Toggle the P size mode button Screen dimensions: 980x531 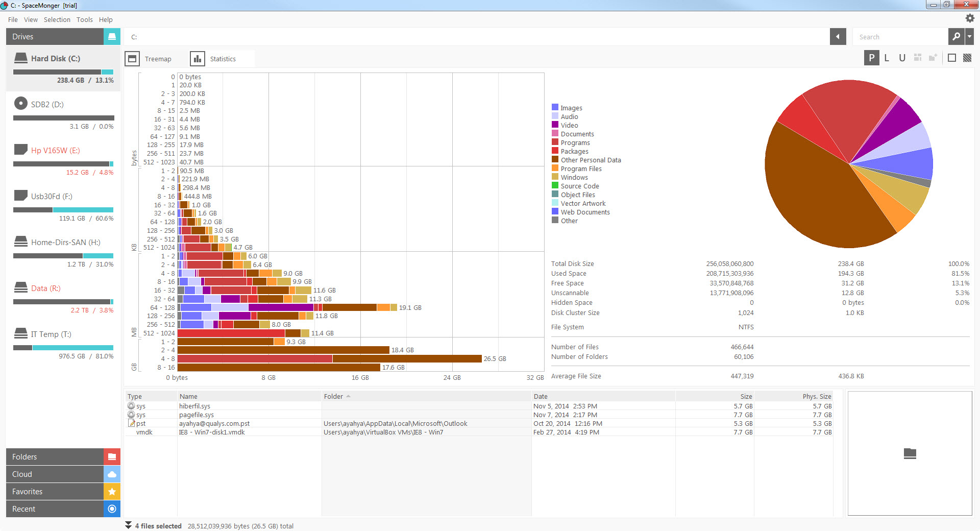coord(871,58)
